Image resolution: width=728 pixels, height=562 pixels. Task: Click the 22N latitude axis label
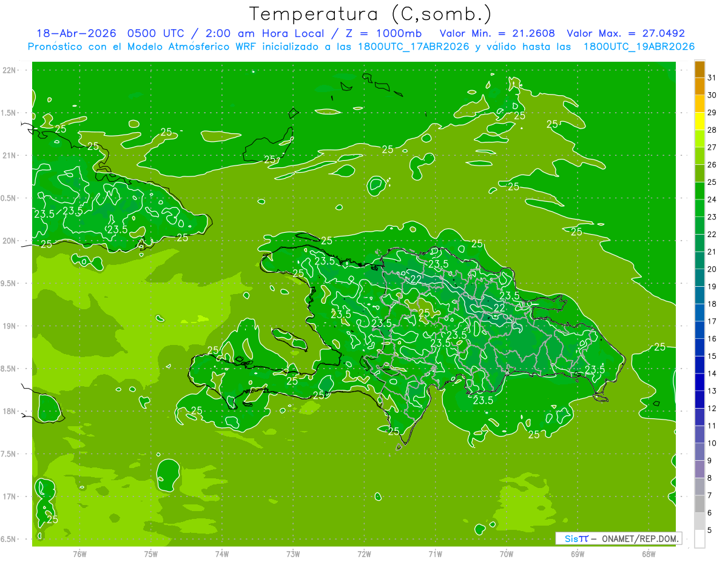10,70
